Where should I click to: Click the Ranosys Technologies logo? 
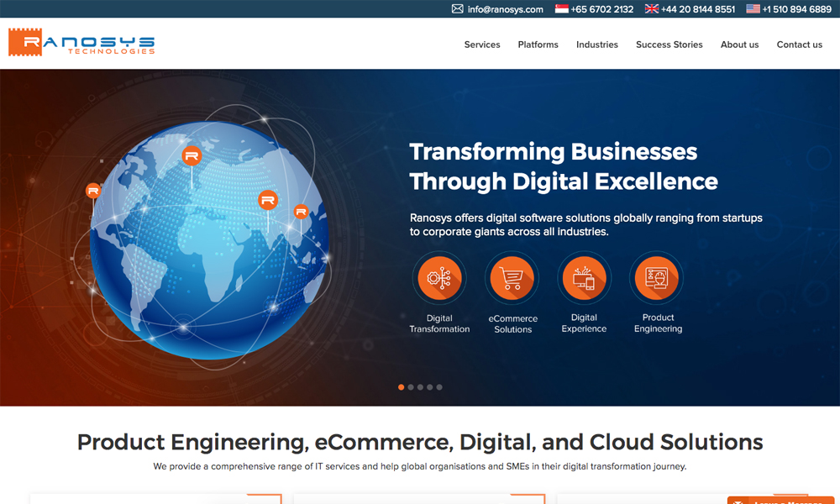pyautogui.click(x=81, y=43)
